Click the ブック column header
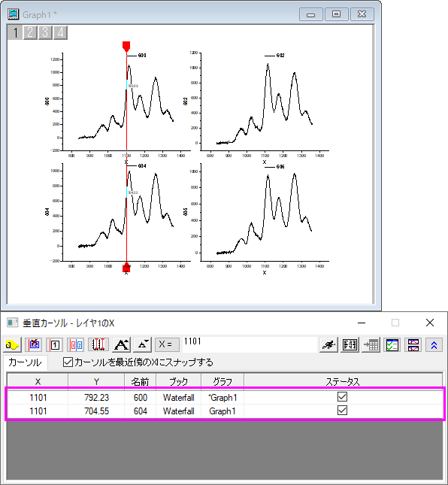This screenshot has width=448, height=485. (x=179, y=381)
